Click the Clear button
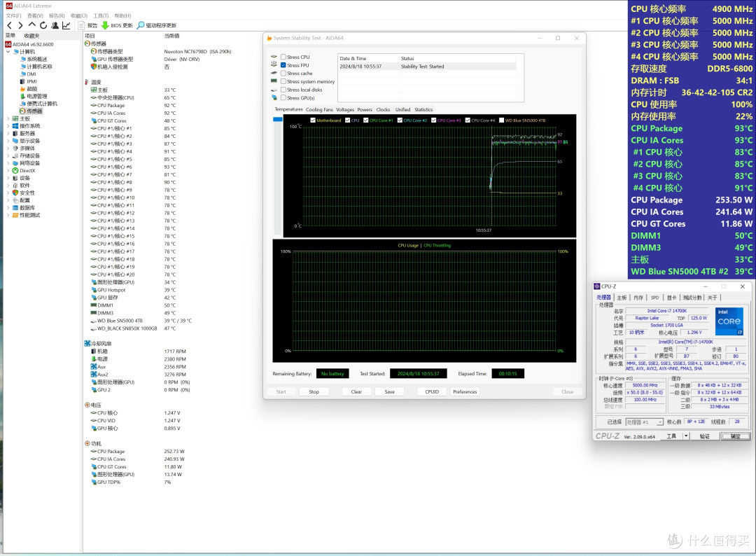Viewport: 756px width, 556px height. [356, 391]
